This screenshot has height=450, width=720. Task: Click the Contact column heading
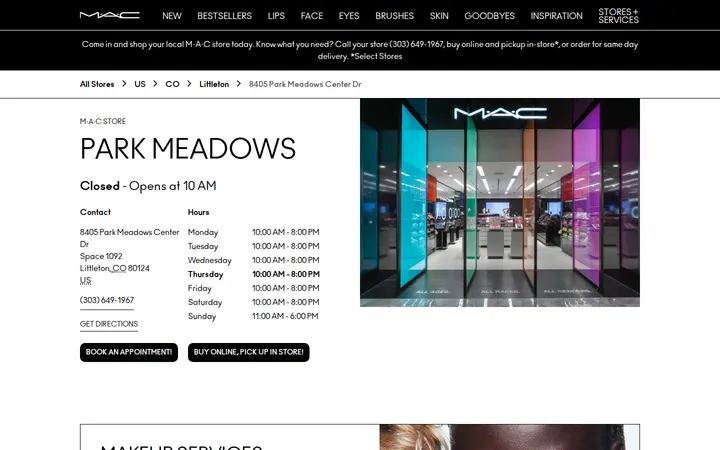coord(95,212)
